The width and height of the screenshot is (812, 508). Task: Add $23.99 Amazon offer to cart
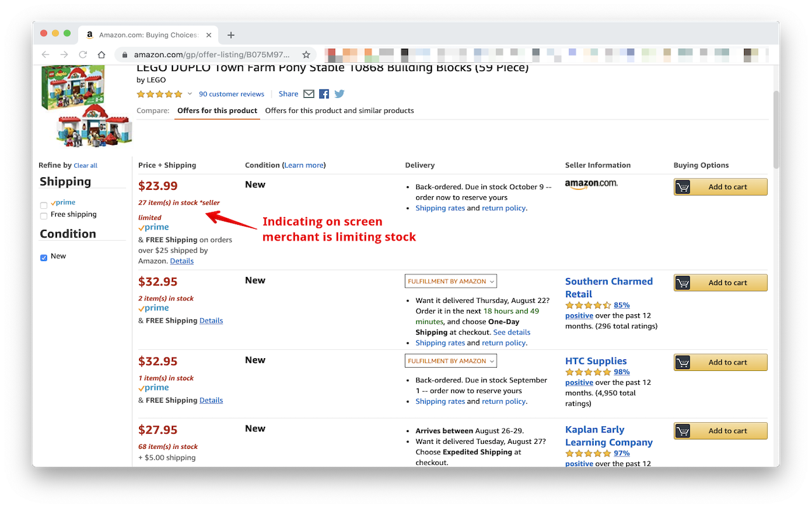pyautogui.click(x=721, y=187)
